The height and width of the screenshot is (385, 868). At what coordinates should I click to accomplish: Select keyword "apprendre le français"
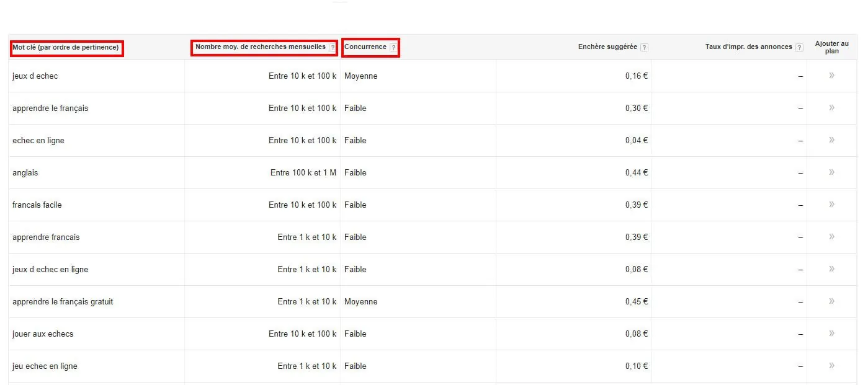(50, 108)
